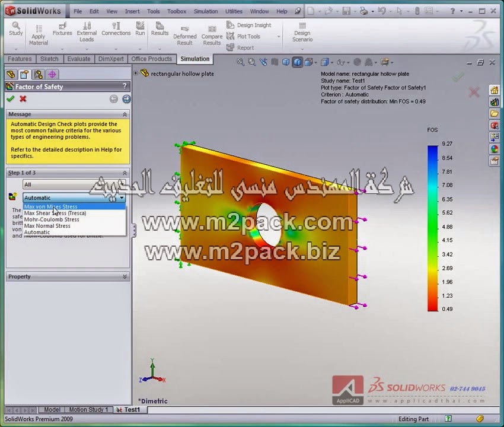The width and height of the screenshot is (504, 427).
Task: Click Apply Material tool
Action: pyautogui.click(x=39, y=35)
